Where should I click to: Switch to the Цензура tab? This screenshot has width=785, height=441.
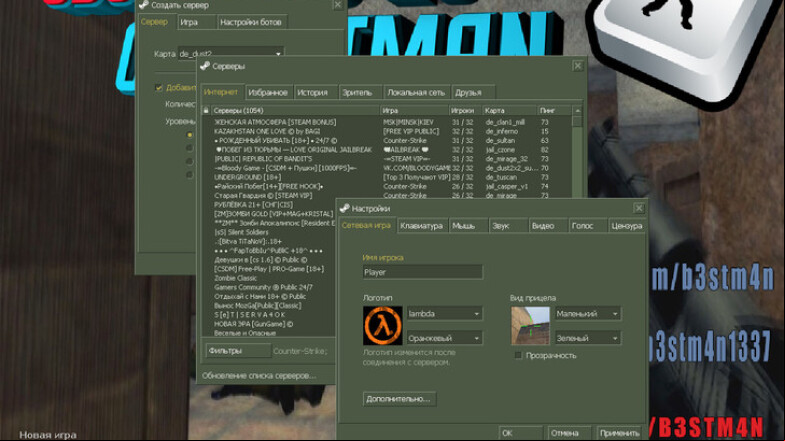(x=627, y=226)
